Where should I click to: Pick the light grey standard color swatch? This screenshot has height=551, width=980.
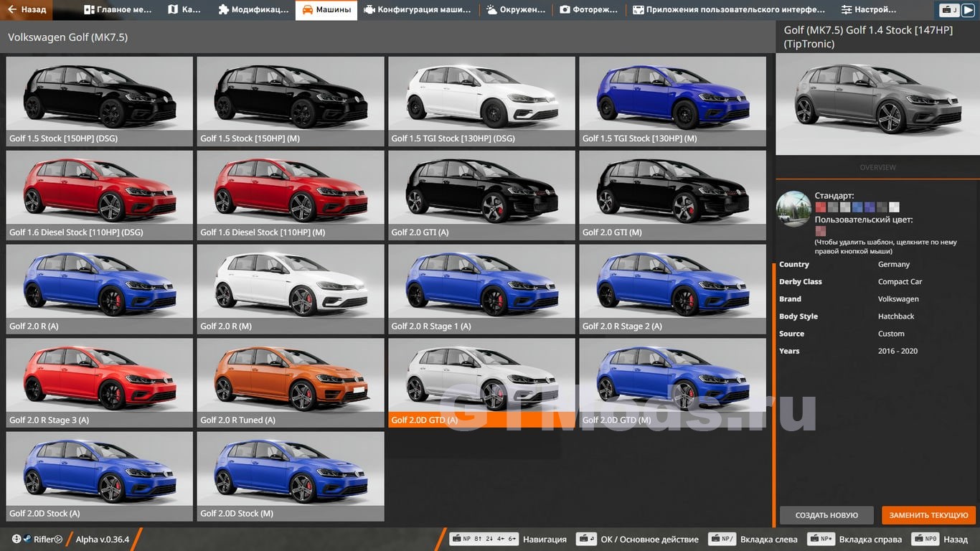(x=844, y=207)
